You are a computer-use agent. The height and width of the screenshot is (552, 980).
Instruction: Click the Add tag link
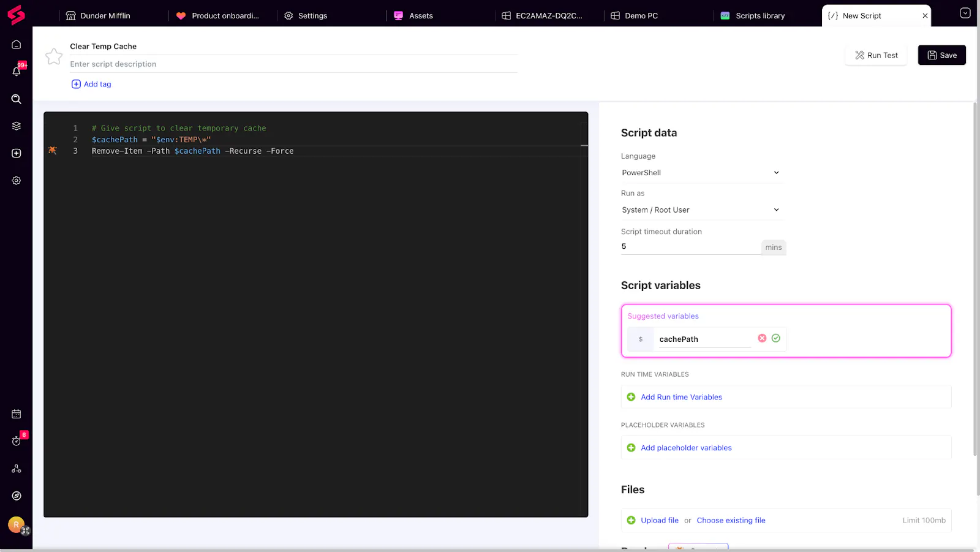click(97, 84)
